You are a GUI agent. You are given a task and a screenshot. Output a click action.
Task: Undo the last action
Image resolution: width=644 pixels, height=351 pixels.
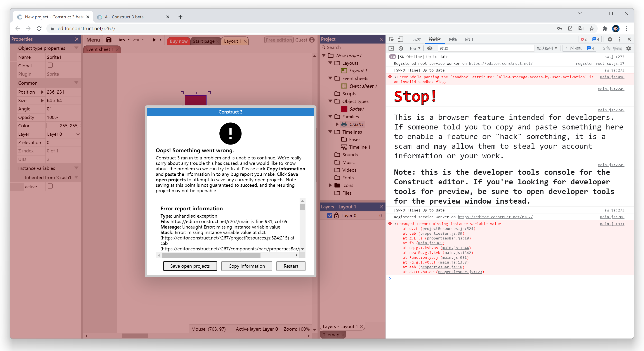(122, 40)
